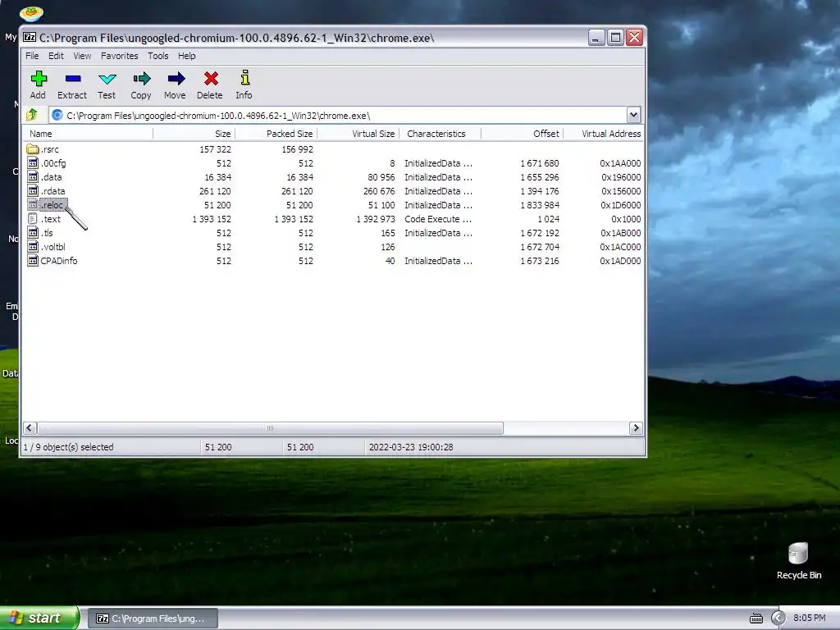Click the Windows start button
This screenshot has width=840, height=630.
[x=39, y=618]
